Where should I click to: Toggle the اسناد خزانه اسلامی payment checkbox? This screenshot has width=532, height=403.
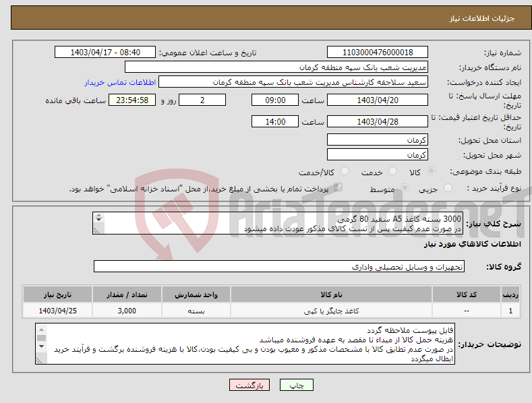coord(338,187)
